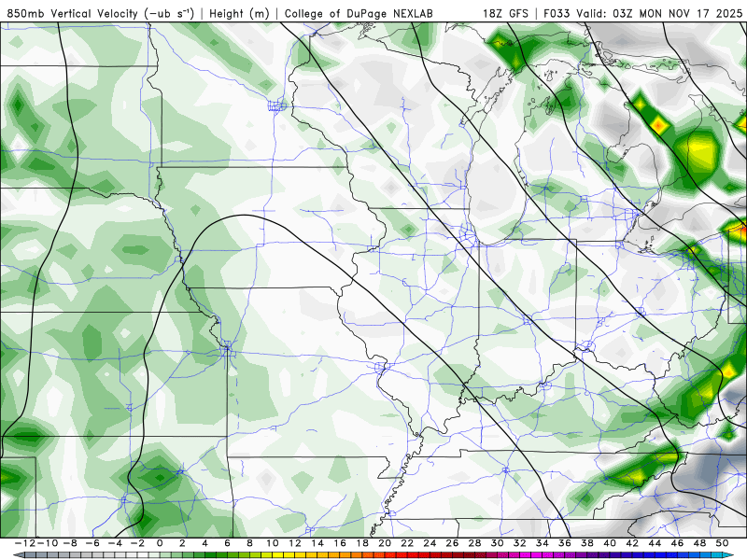Image resolution: width=747 pixels, height=560 pixels.
Task: Click the '42' legend scale label
Action: point(632,543)
